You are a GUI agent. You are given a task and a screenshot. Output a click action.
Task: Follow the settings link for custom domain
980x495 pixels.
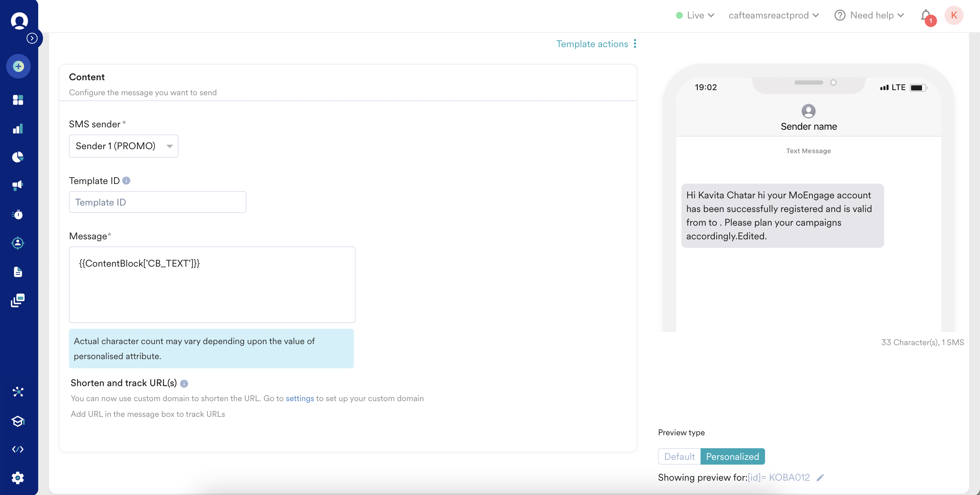[300, 398]
